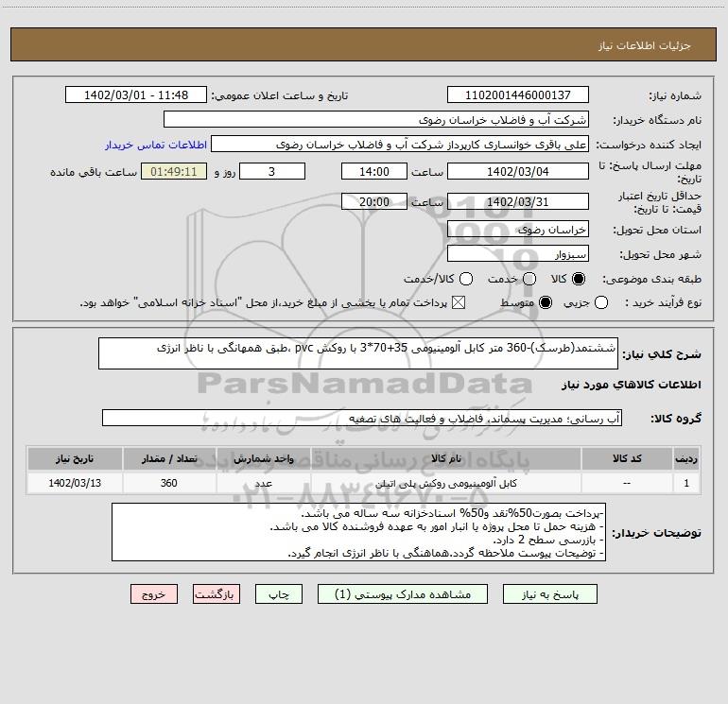Click the جزئیات اطلاعات نیاز header title

[644, 45]
